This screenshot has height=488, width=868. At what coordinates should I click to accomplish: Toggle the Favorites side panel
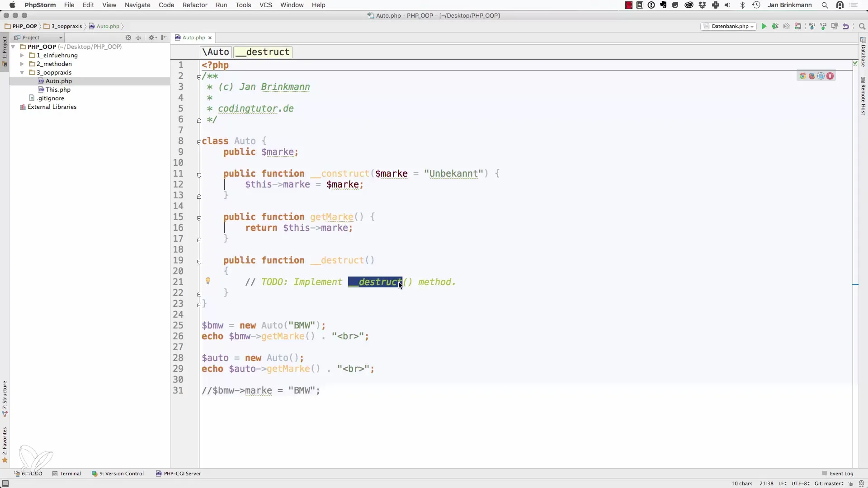pos(5,445)
